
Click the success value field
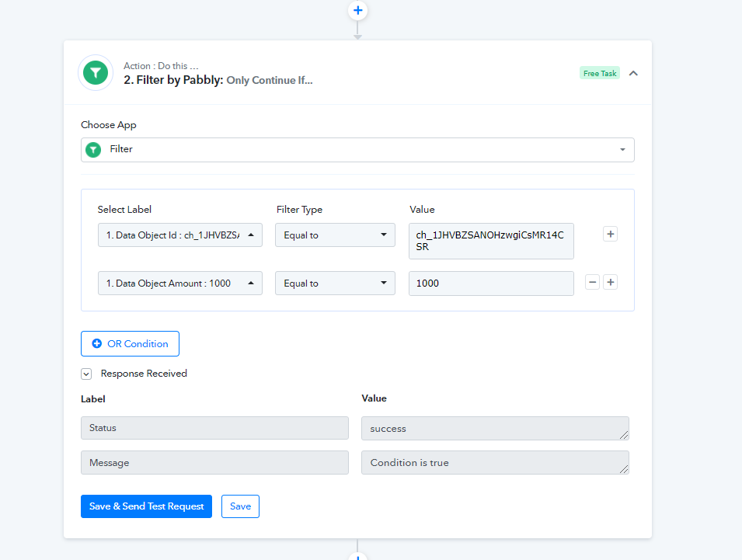tap(495, 429)
